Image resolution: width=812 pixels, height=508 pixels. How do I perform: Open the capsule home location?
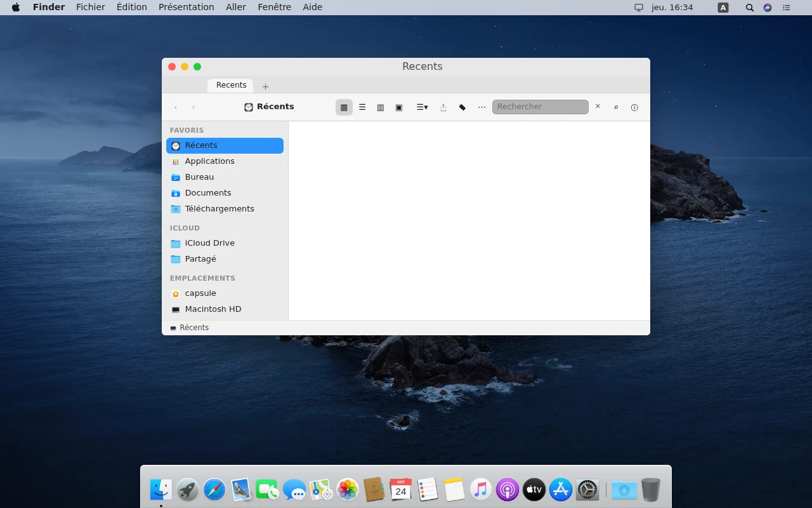225,293
